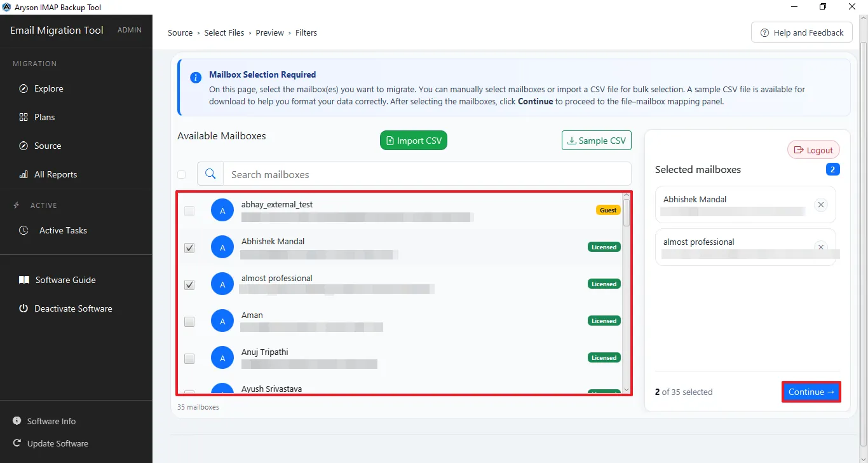The image size is (868, 463).
Task: Click the Update Software refresh icon
Action: point(17,443)
